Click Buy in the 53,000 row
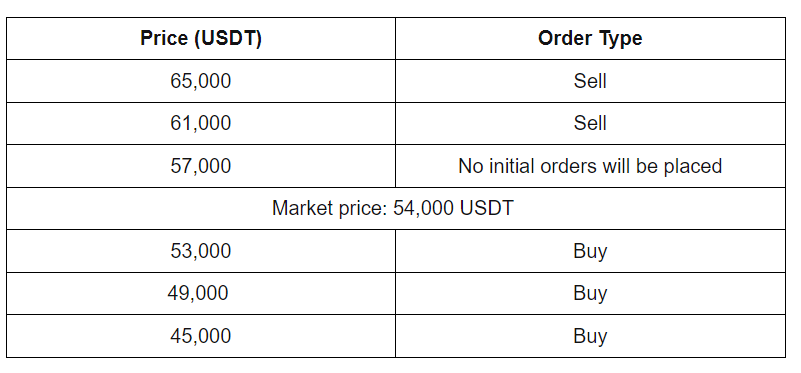 (590, 251)
